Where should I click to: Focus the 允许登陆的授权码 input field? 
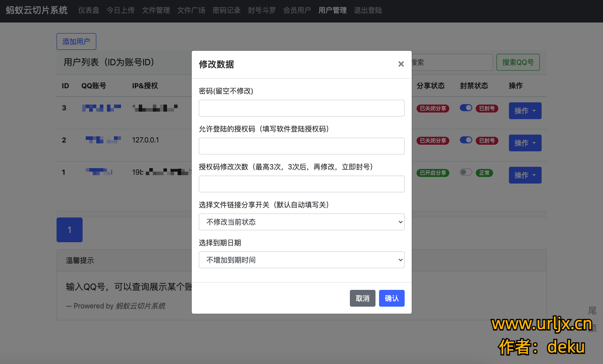[302, 146]
